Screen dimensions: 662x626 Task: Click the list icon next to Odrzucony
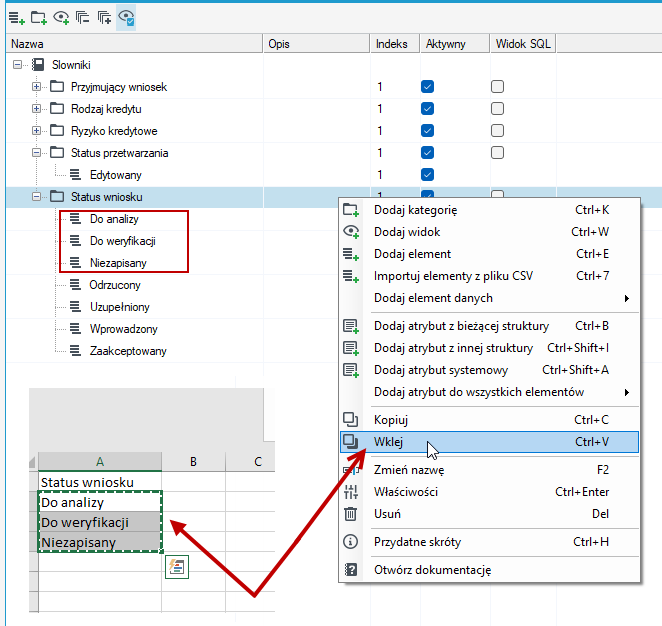tap(75, 285)
